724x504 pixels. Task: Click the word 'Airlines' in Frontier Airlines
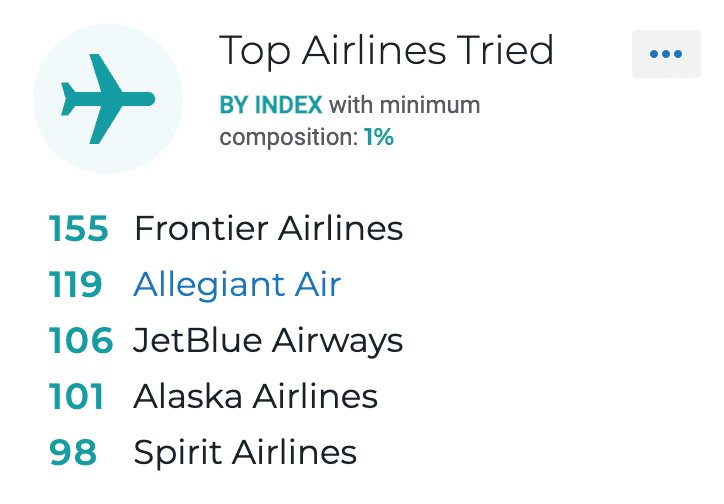[x=340, y=228]
